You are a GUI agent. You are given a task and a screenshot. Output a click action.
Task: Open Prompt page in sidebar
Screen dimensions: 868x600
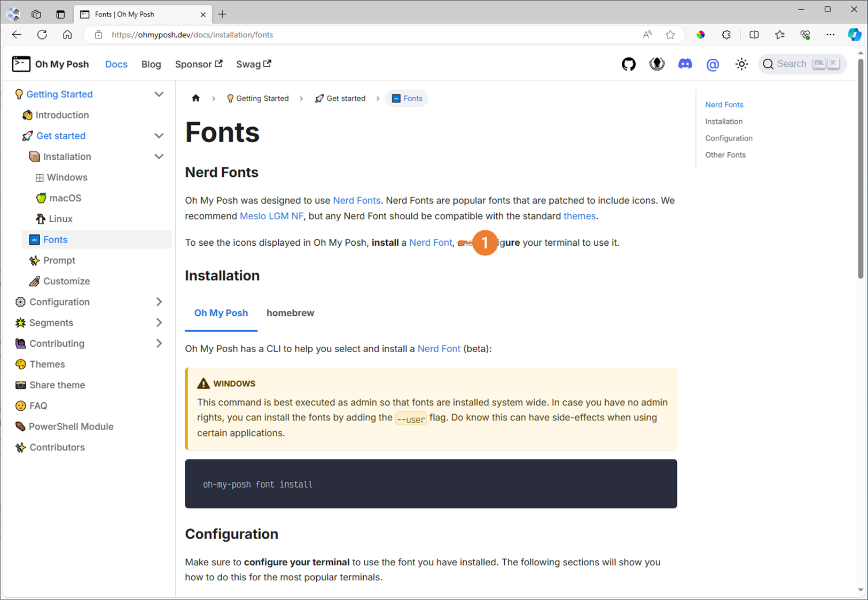tap(59, 261)
